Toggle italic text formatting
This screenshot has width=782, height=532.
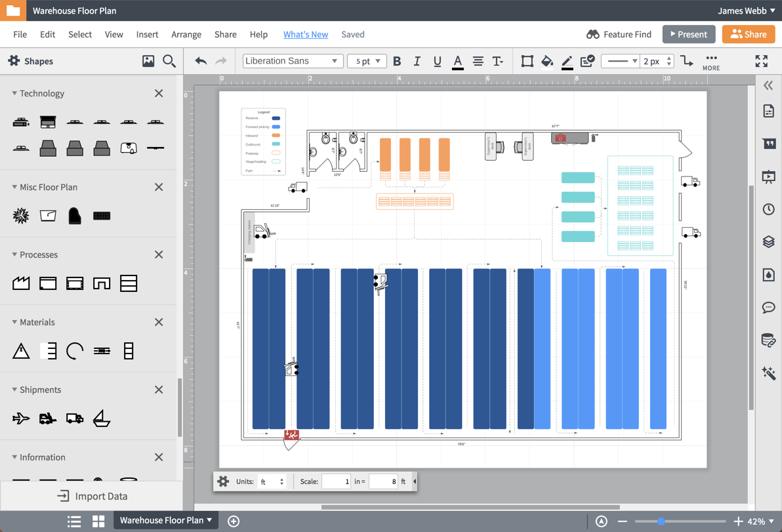tap(417, 61)
